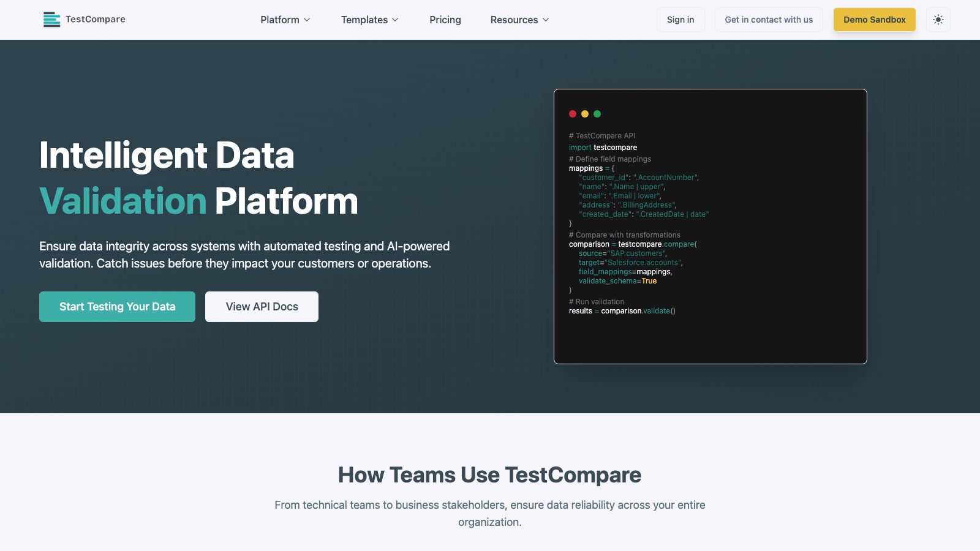Click the highlighted word Validation in the headline
This screenshot has height=551, width=980.
(x=123, y=201)
